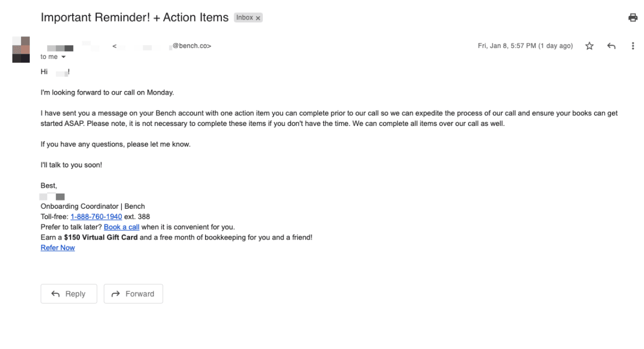Select the star icon to flag this email
This screenshot has height=349, width=644.
click(589, 46)
